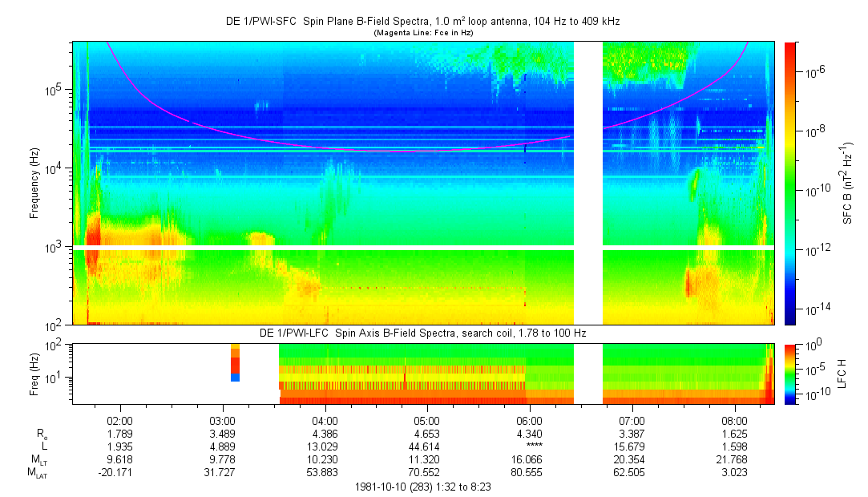
Task: Click the date range caption 1981-10-10
Action: (423, 487)
